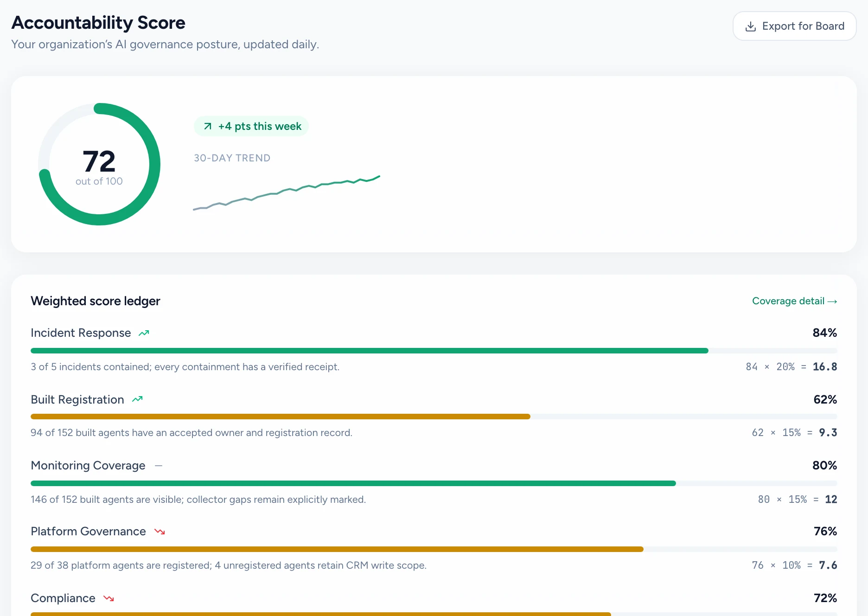Image resolution: width=868 pixels, height=616 pixels.
Task: Click the download icon in Export button
Action: point(751,26)
